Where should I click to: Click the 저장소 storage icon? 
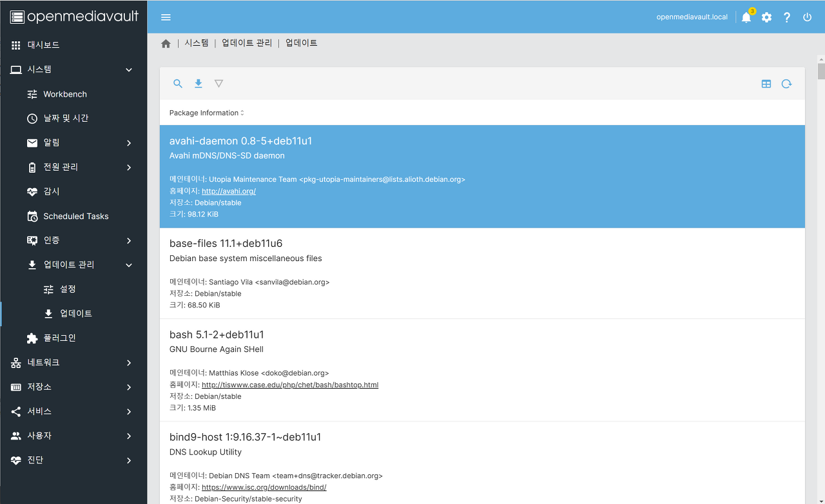[x=16, y=387]
